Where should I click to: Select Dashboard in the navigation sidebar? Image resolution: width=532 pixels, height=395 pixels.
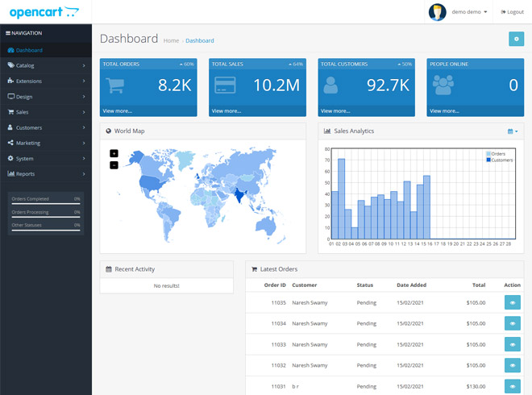coord(46,50)
